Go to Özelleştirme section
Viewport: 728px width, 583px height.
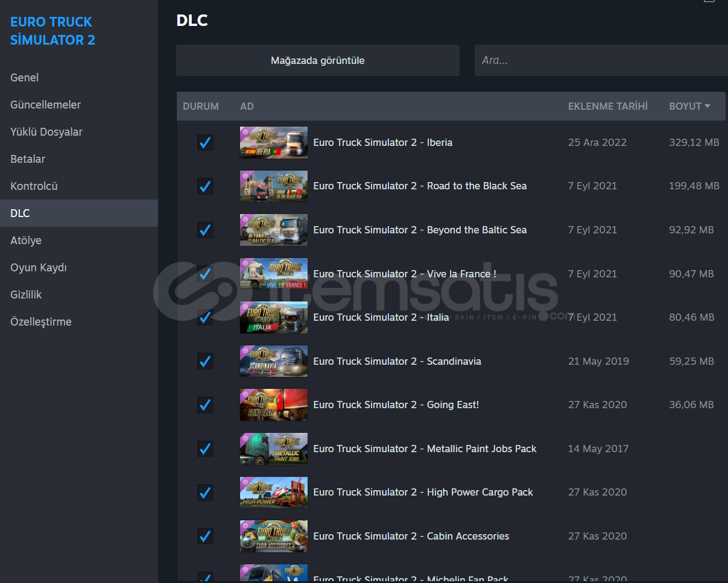[x=79, y=322]
